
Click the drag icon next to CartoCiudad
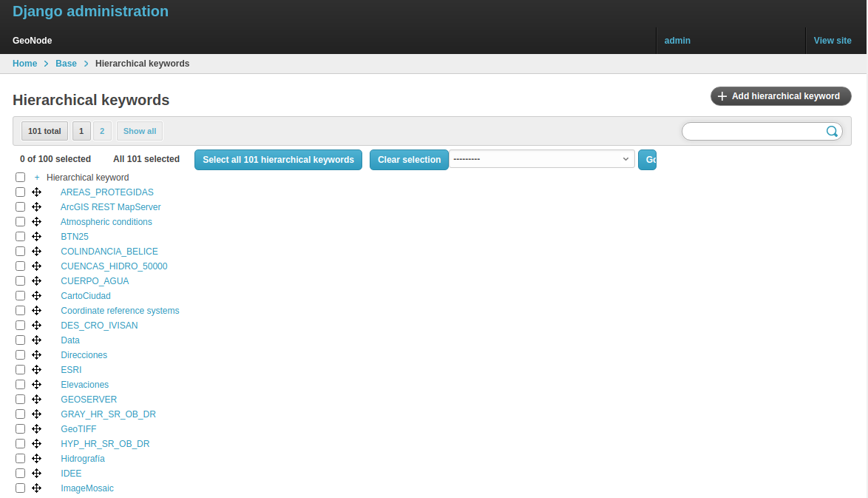[x=36, y=295]
